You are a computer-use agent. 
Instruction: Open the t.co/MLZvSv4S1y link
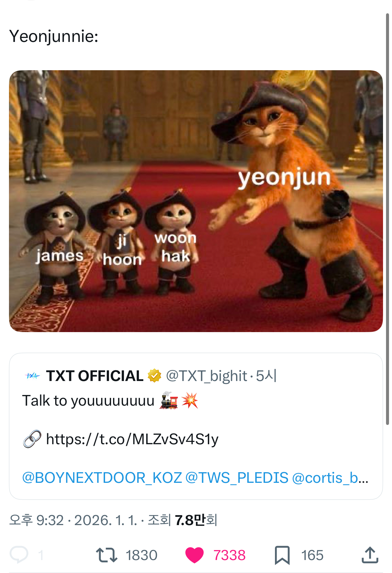(132, 439)
